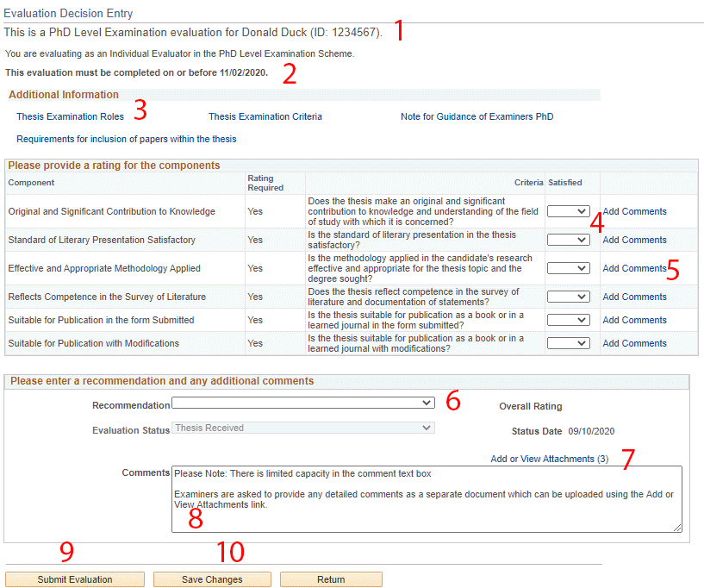Viewport: 704px width, 588px height.
Task: Open the Recommendation dropdown list
Action: 303,403
